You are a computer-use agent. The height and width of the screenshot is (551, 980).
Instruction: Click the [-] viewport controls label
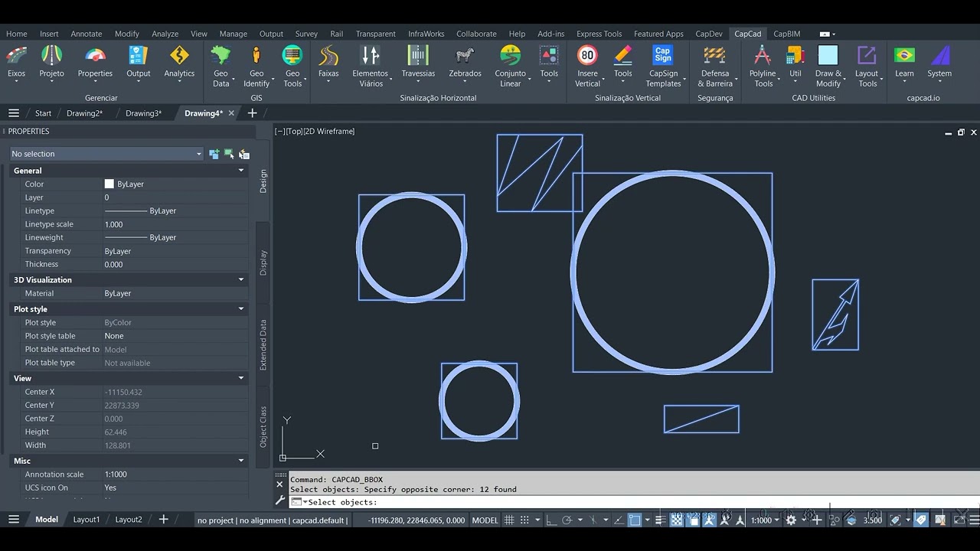[x=279, y=132]
